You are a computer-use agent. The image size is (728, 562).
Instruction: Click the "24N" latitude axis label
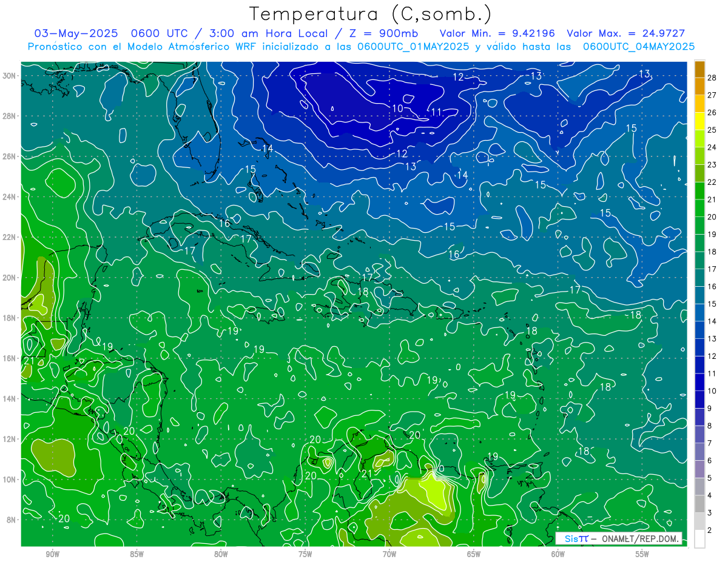(10, 197)
